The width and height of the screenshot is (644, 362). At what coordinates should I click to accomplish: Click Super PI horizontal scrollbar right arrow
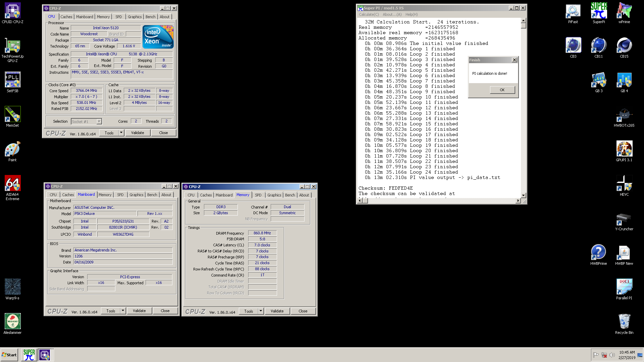pos(518,201)
